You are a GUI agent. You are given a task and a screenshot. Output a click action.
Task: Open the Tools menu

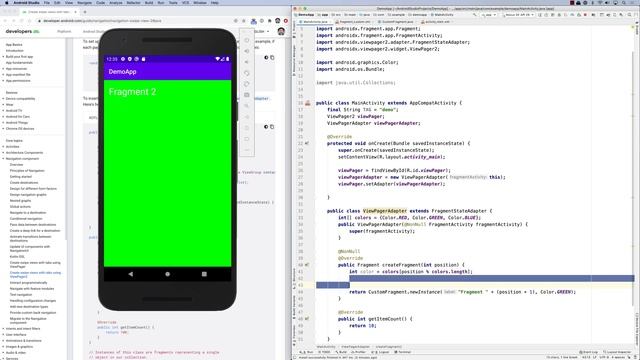173,2
